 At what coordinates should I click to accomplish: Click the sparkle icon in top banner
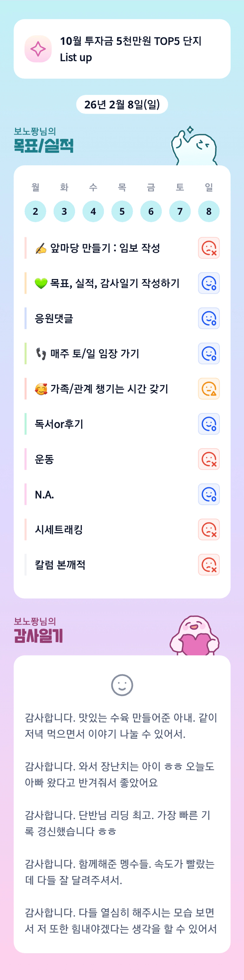38,49
